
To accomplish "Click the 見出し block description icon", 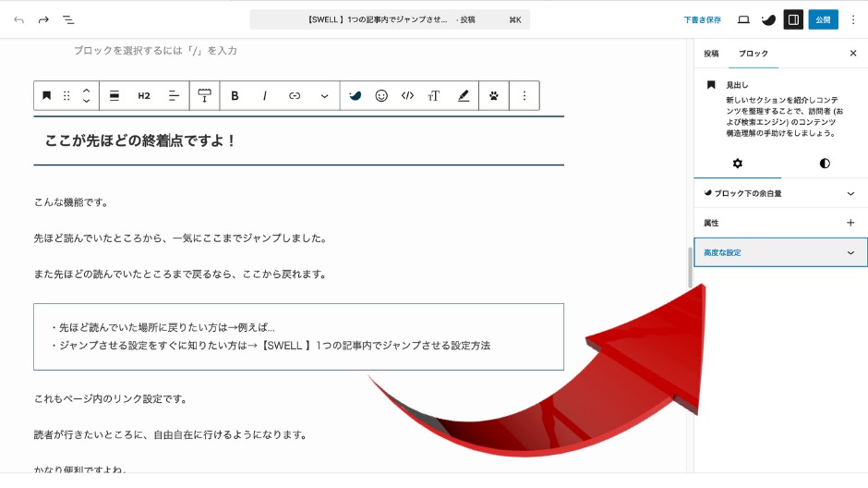I will (x=711, y=85).
